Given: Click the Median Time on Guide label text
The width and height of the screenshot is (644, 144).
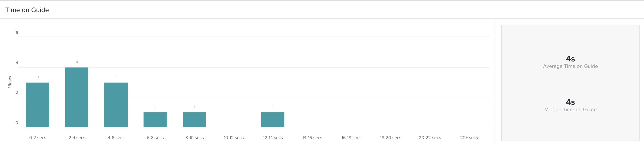Looking at the screenshot, I should pyautogui.click(x=570, y=110).
